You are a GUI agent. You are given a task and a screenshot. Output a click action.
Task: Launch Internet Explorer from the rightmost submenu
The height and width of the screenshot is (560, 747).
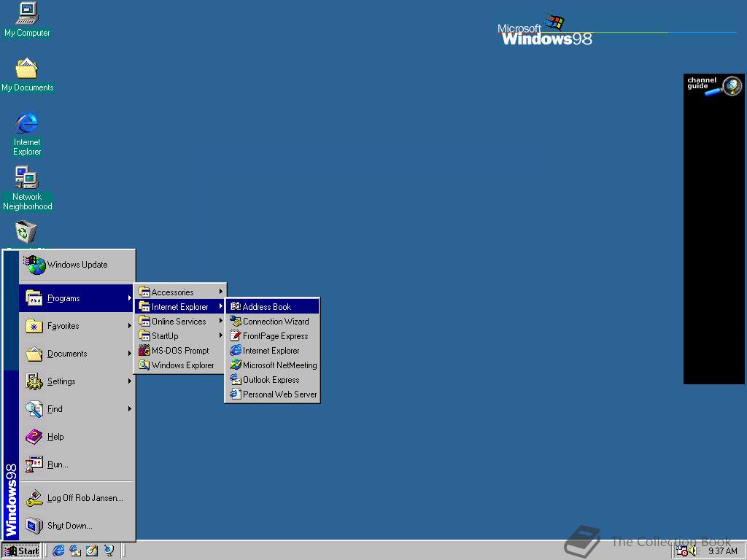pyautogui.click(x=273, y=351)
